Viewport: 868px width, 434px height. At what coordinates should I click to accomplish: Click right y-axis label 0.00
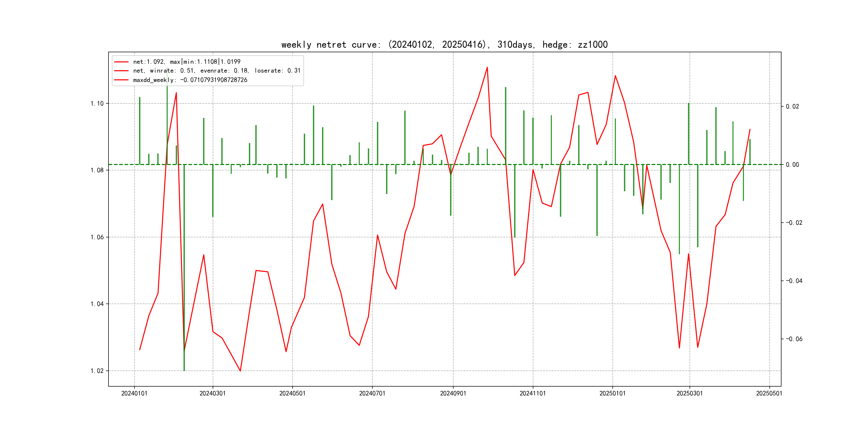click(792, 164)
